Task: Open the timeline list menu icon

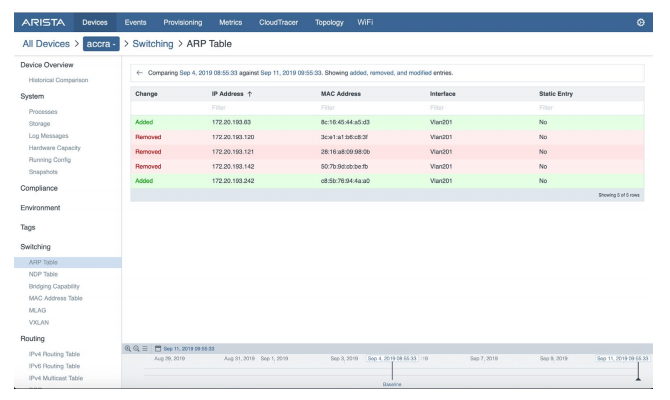Action: point(145,349)
